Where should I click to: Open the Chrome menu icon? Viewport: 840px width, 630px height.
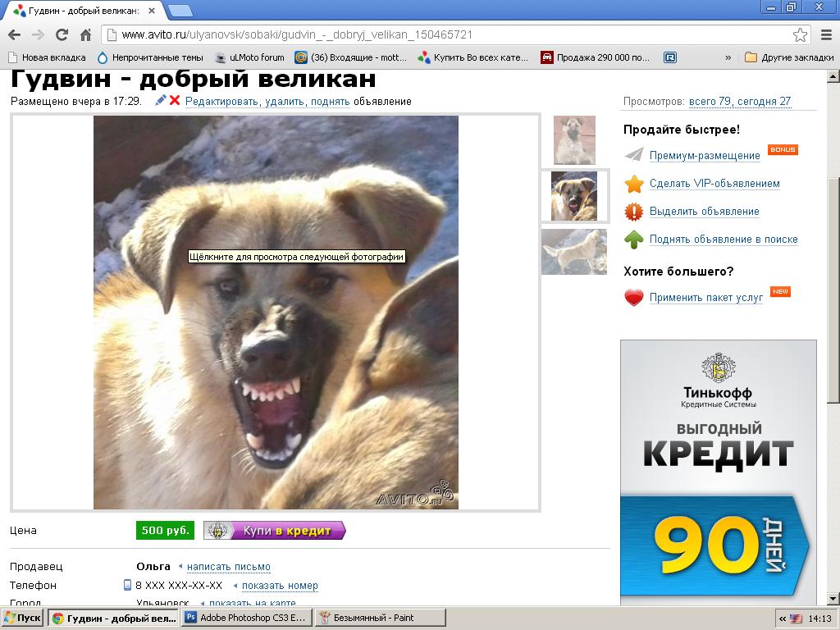tap(826, 35)
